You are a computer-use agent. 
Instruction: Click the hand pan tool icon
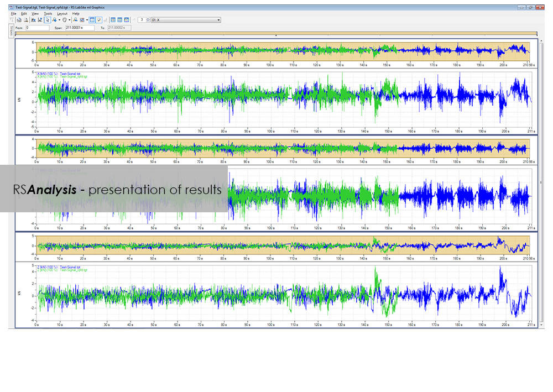65,20
